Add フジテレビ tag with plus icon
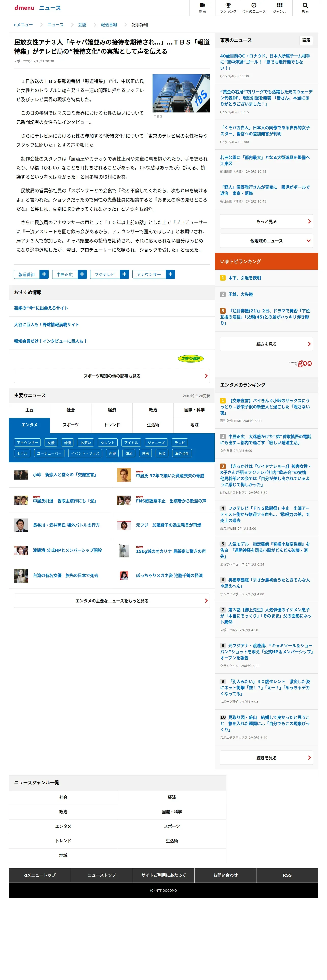Viewport: 327px width, 980px height. [x=124, y=274]
